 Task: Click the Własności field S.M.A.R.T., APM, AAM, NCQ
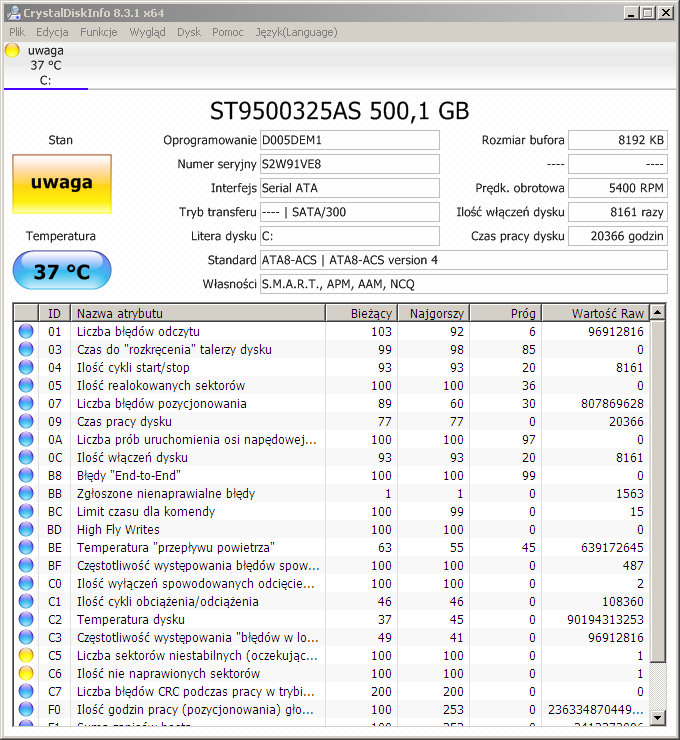[464, 284]
